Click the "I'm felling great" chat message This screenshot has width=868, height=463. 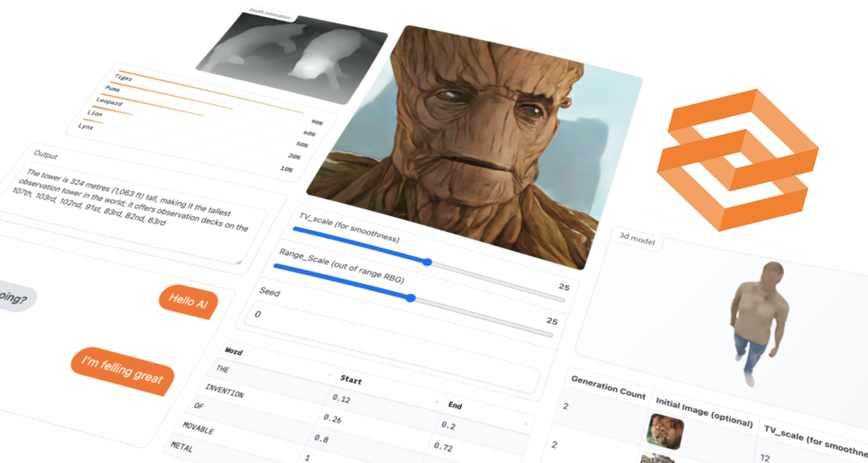coord(122,371)
